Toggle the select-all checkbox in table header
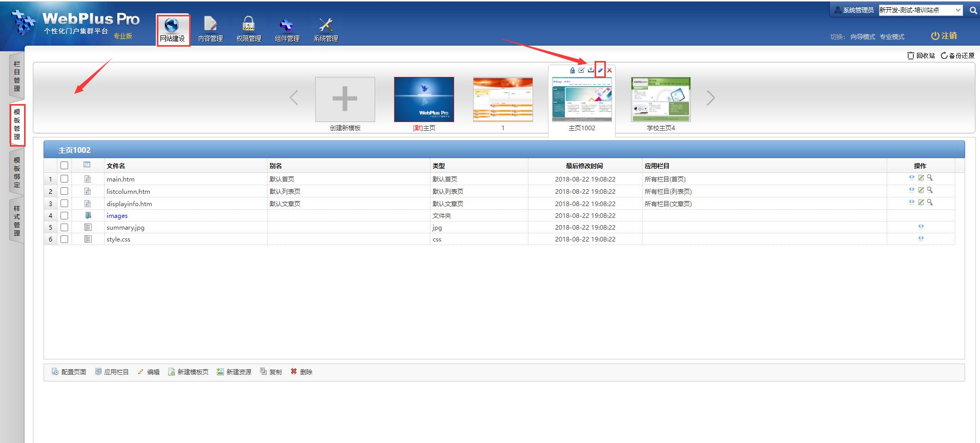 click(x=64, y=165)
